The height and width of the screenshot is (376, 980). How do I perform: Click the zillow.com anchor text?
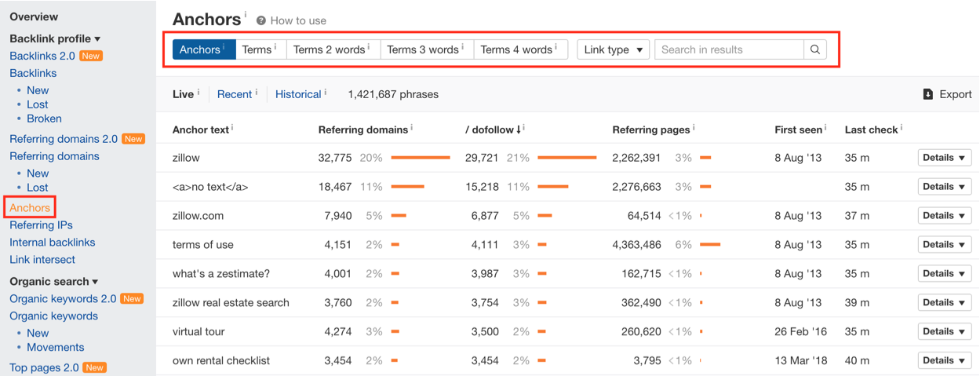coord(198,216)
